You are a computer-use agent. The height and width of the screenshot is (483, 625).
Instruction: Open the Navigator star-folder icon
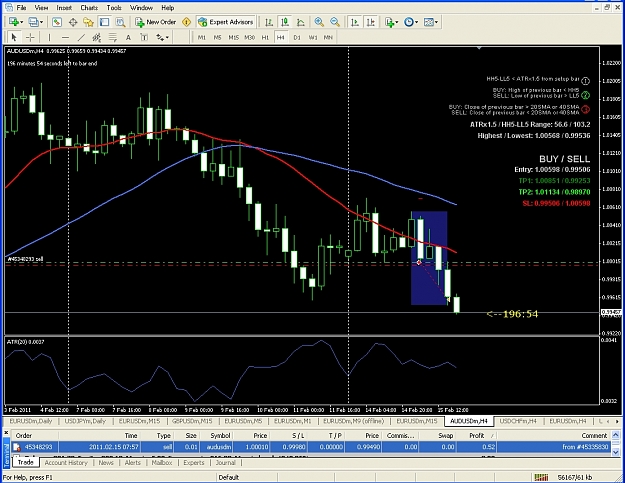[x=88, y=22]
